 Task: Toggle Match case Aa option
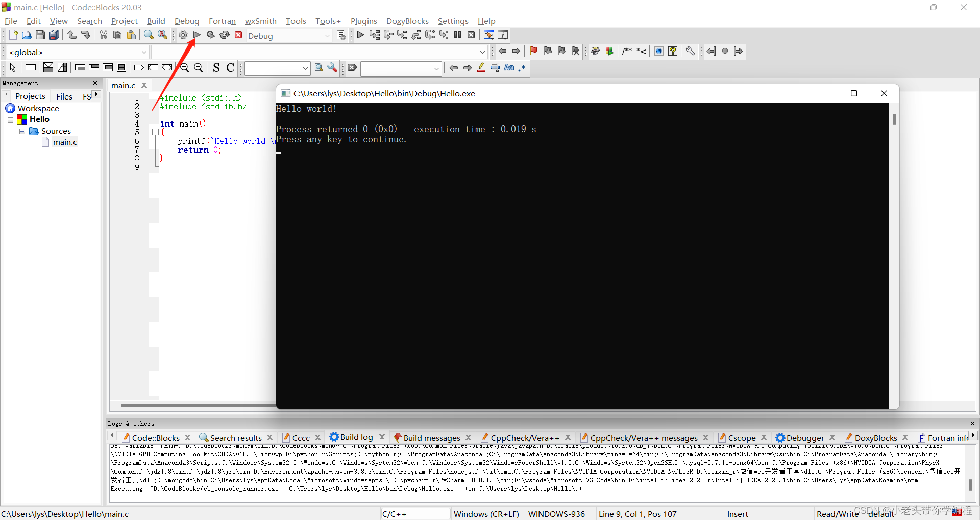(509, 67)
